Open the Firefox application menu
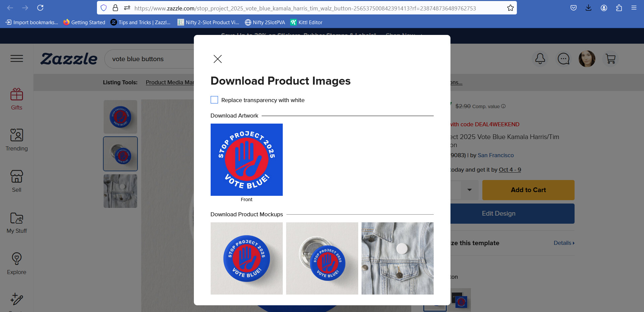 634,8
